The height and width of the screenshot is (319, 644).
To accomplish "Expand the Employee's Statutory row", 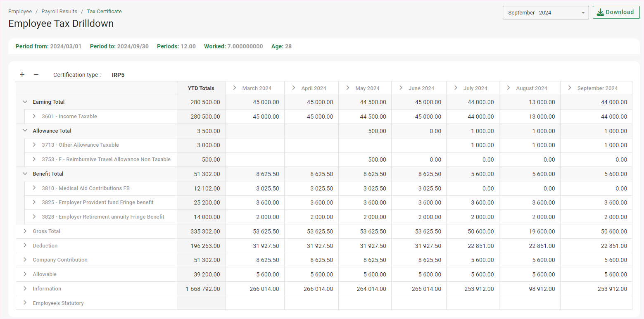I will coord(25,303).
